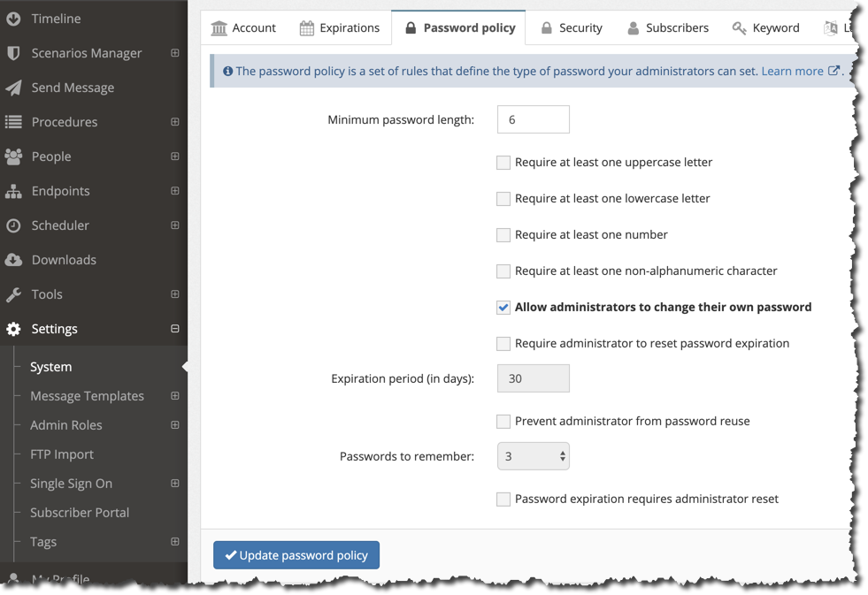Click Update password policy button

[x=296, y=555]
